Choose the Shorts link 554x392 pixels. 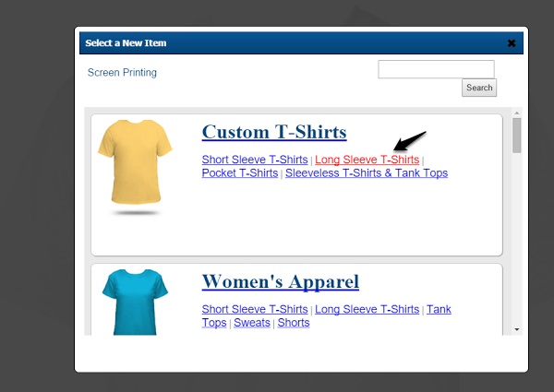(x=294, y=323)
